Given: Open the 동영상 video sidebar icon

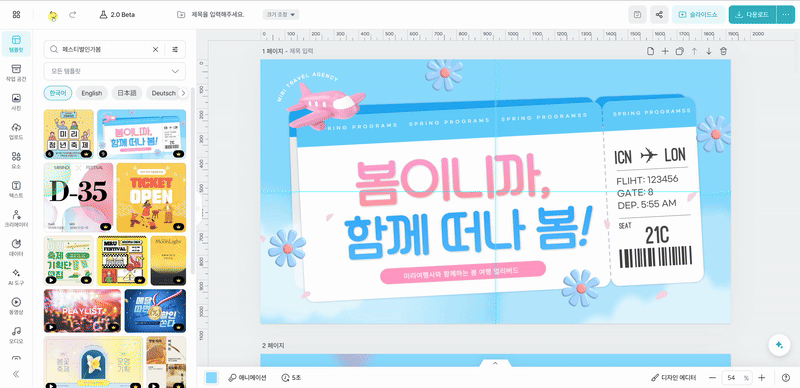Looking at the screenshot, I should (16, 306).
